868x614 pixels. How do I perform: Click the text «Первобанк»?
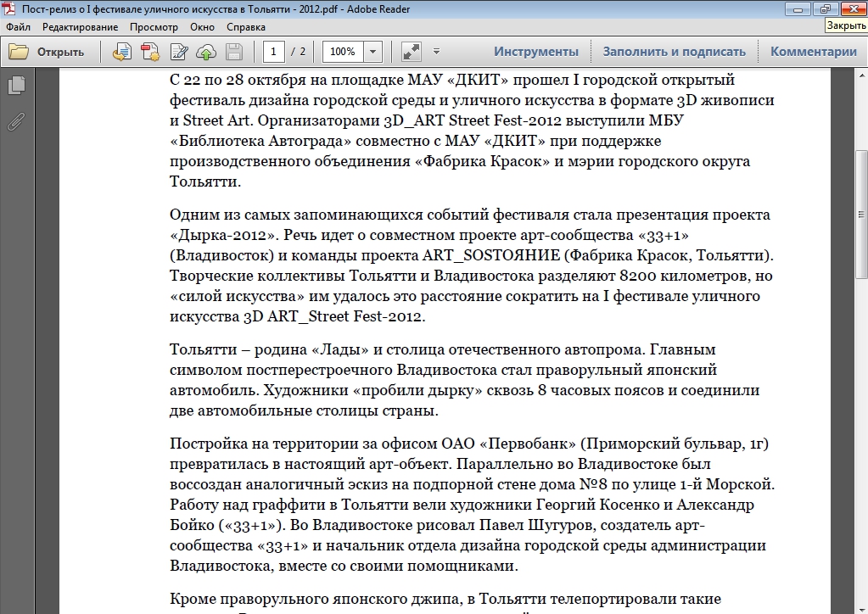click(x=528, y=444)
